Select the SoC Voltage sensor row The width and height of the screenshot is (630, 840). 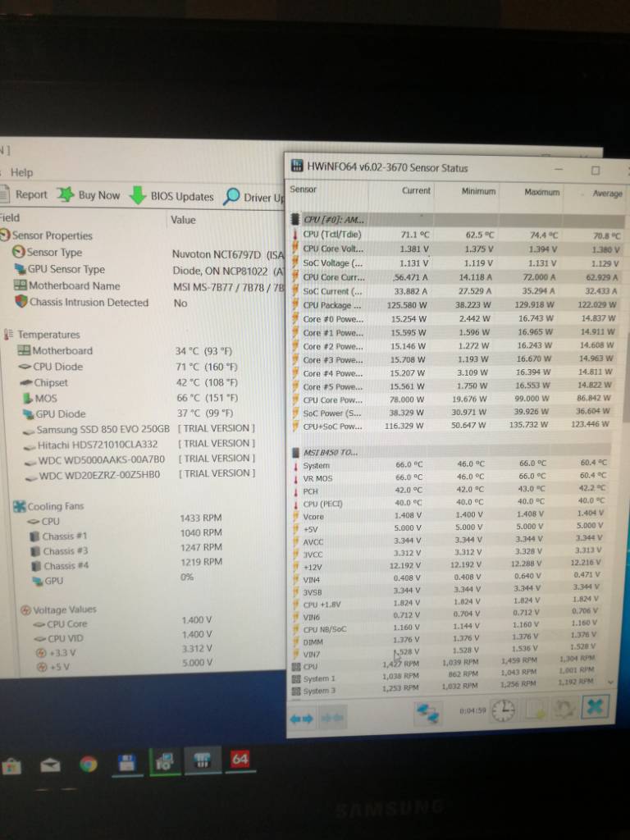[x=456, y=263]
